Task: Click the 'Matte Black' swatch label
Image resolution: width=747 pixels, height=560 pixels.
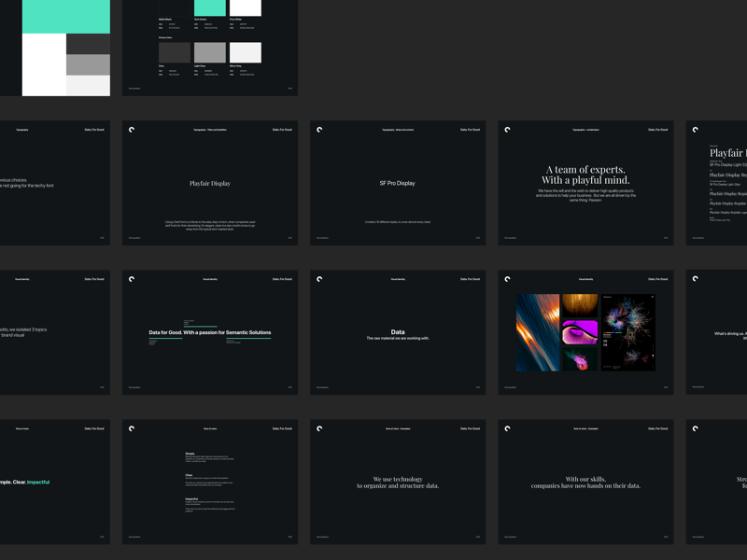Action: (x=165, y=19)
